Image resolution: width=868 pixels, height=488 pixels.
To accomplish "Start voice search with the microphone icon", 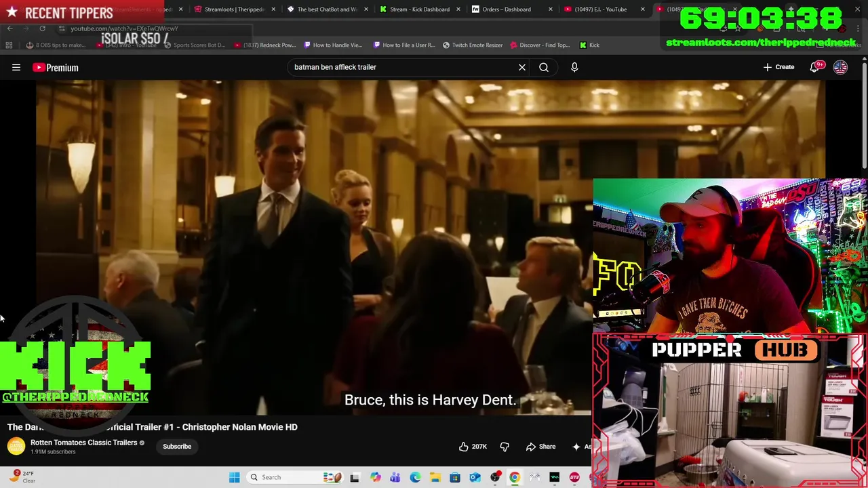I will [x=574, y=67].
